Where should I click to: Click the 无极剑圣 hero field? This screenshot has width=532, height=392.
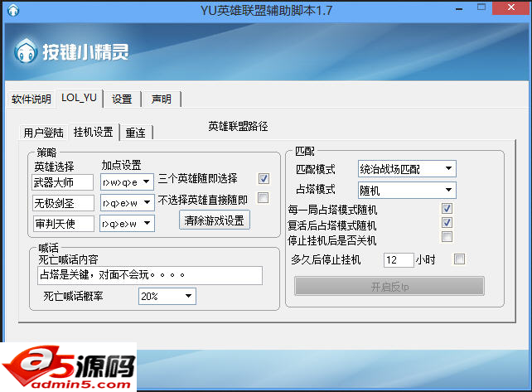pyautogui.click(x=63, y=203)
